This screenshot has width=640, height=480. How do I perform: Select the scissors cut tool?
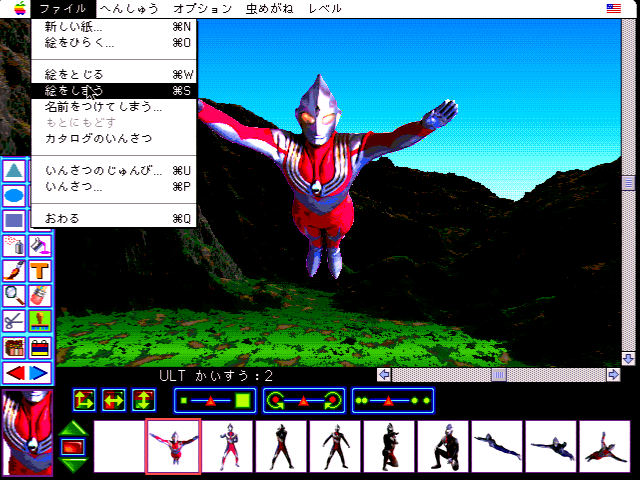click(x=14, y=321)
